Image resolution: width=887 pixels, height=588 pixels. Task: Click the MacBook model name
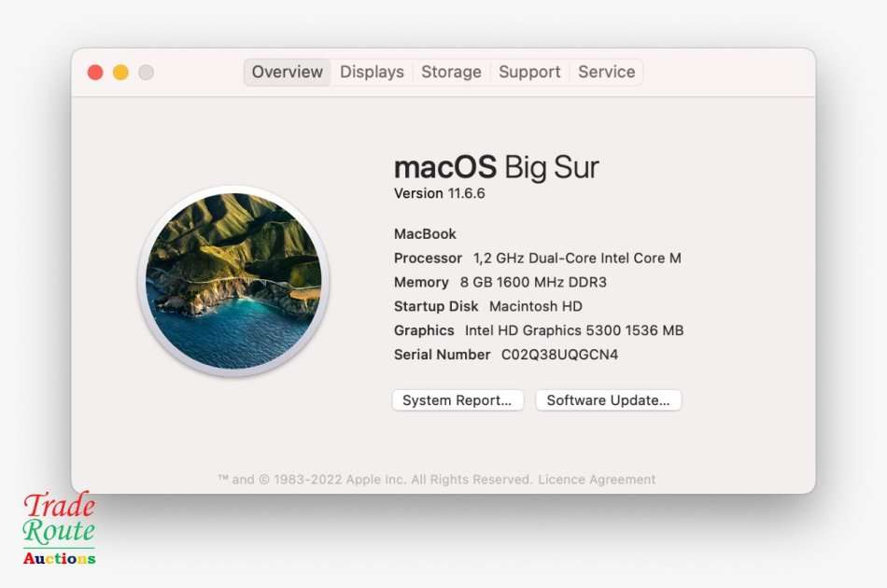click(425, 233)
